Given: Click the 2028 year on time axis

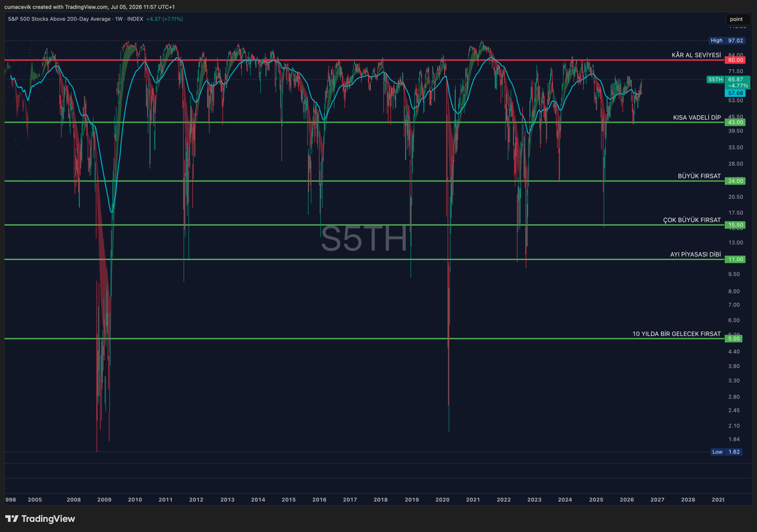Looking at the screenshot, I should pyautogui.click(x=688, y=500).
